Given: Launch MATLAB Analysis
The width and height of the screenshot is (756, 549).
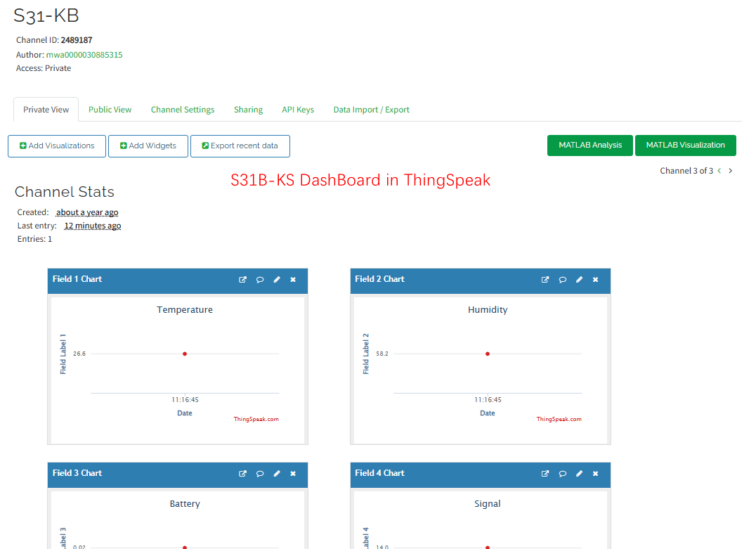Looking at the screenshot, I should (589, 146).
